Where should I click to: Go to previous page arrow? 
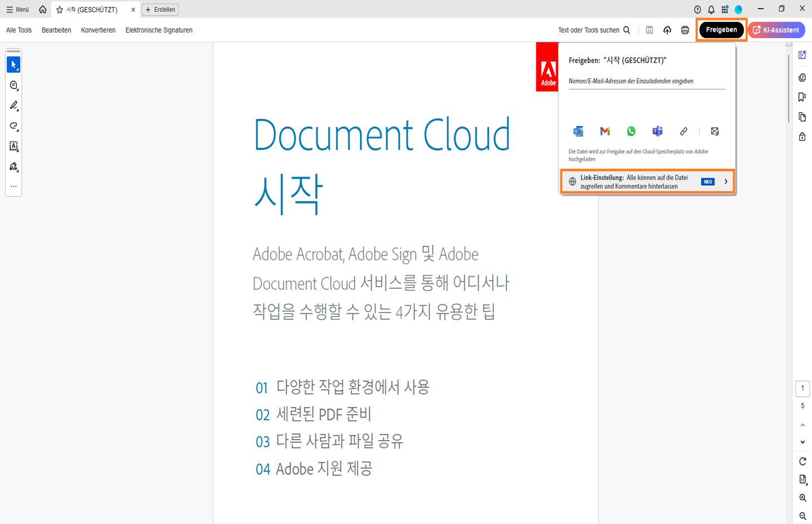coord(802,425)
